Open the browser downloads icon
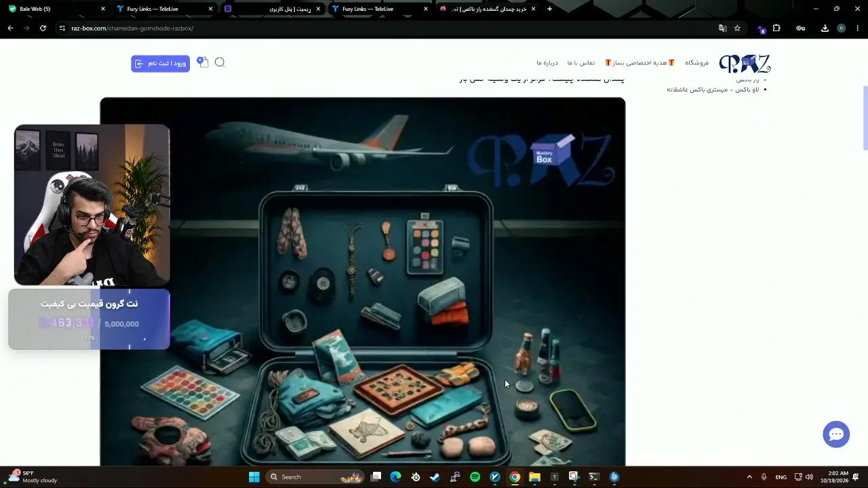This screenshot has height=488, width=868. 825,28
